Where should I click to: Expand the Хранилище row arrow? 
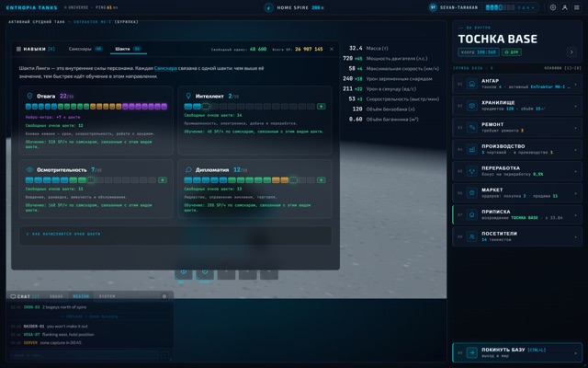(x=576, y=106)
